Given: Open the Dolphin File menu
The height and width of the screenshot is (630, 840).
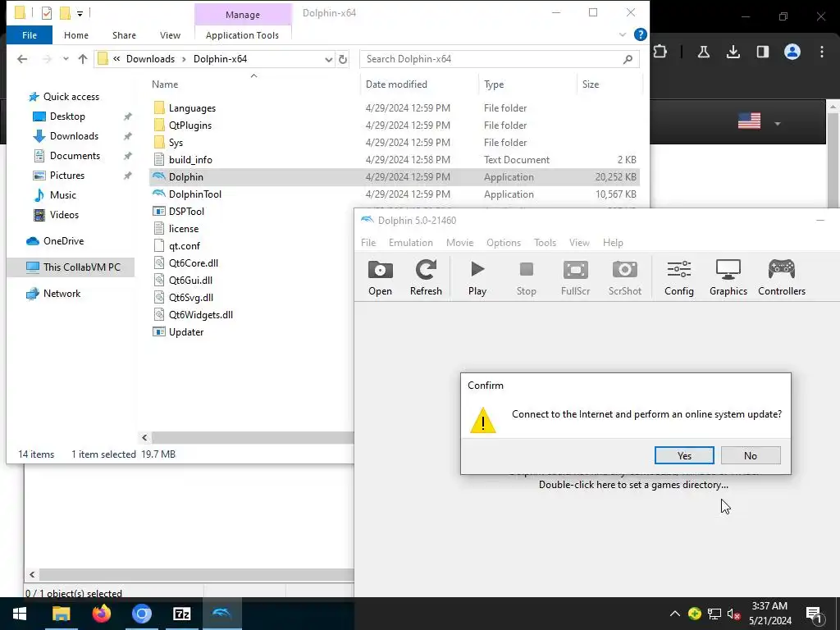Looking at the screenshot, I should tap(368, 243).
